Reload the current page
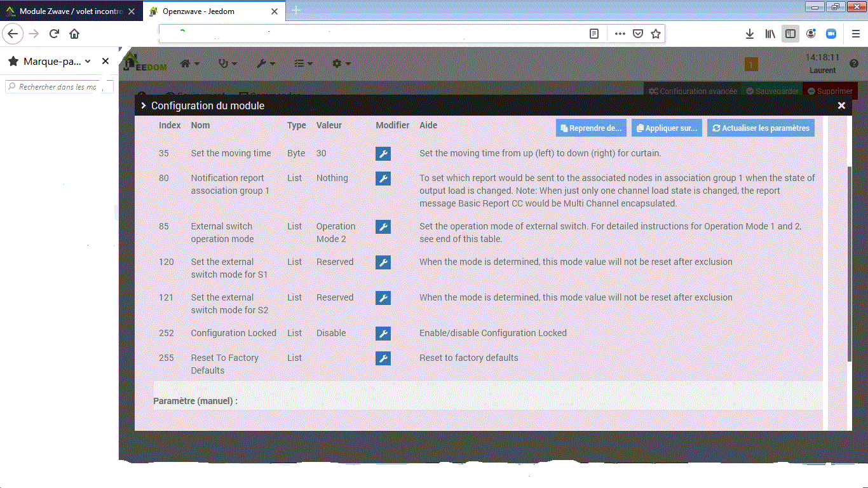868x488 pixels. coord(54,34)
